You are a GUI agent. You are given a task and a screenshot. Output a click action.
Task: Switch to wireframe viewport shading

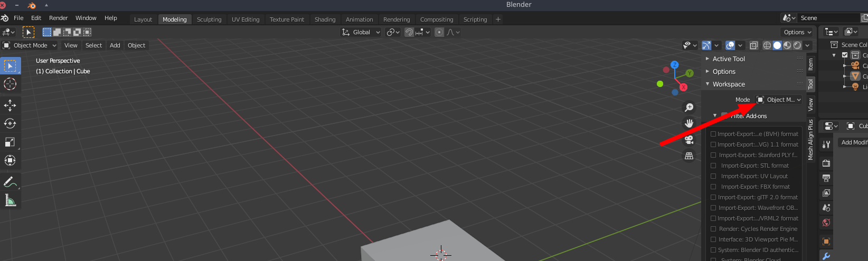coord(767,45)
